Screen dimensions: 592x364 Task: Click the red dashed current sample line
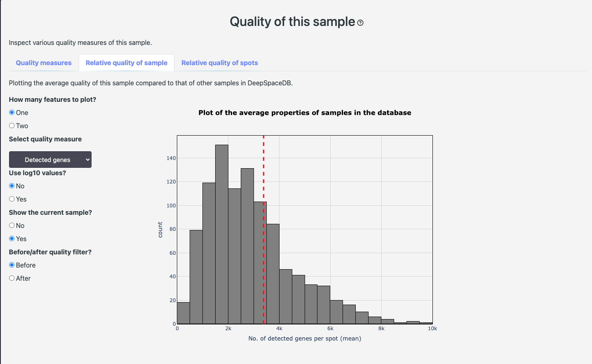263,173
